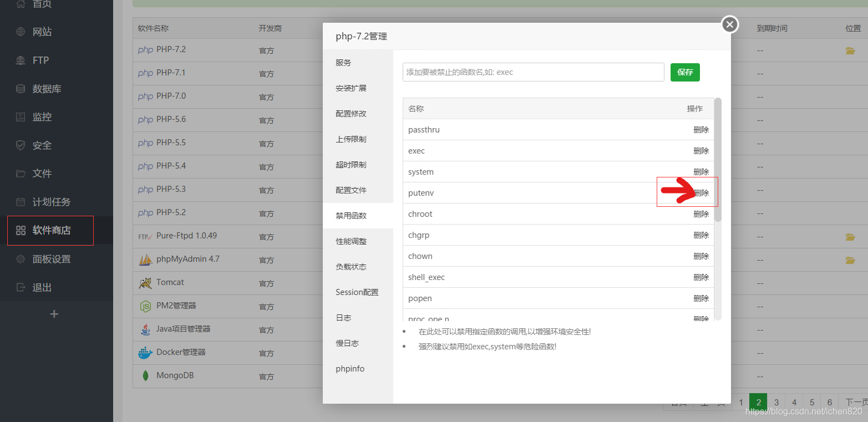The image size is (868, 422).
Task: Click 下一页 to view next page
Action: pyautogui.click(x=855, y=402)
